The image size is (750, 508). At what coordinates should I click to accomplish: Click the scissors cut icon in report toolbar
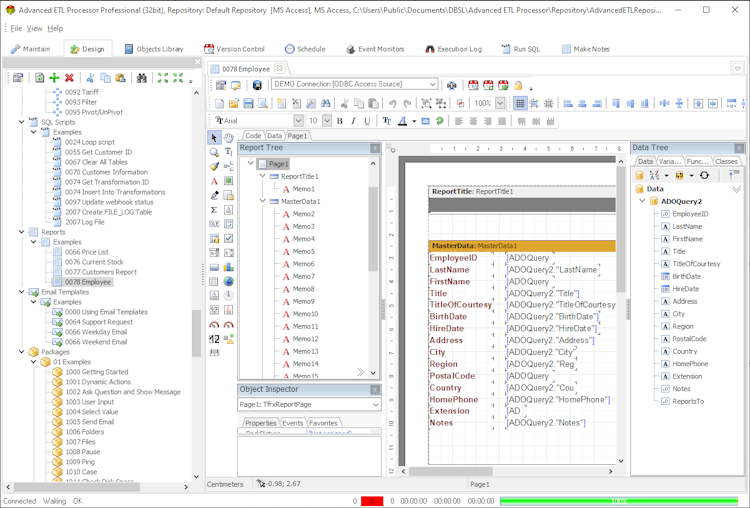(343, 103)
